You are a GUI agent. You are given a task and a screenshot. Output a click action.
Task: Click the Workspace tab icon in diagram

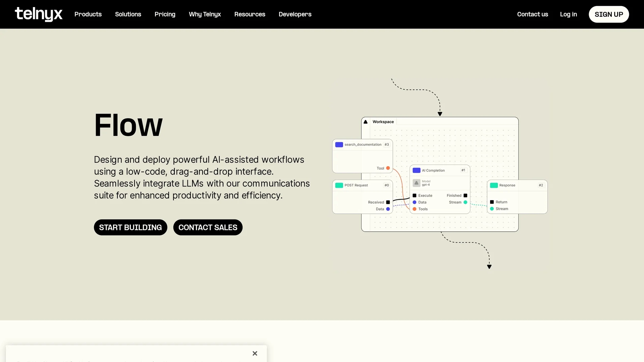pyautogui.click(x=366, y=122)
